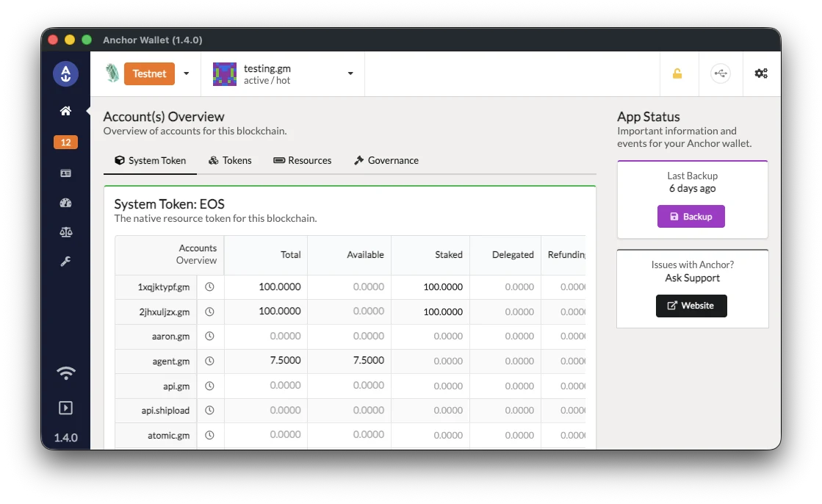Screen dimensions: 822x504
Task: Open the wallet card icon in sidebar
Action: 65,173
